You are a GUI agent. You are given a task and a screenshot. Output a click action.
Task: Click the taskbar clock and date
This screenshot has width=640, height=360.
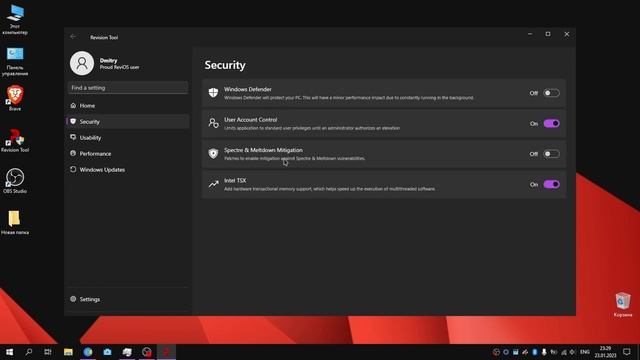click(605, 352)
